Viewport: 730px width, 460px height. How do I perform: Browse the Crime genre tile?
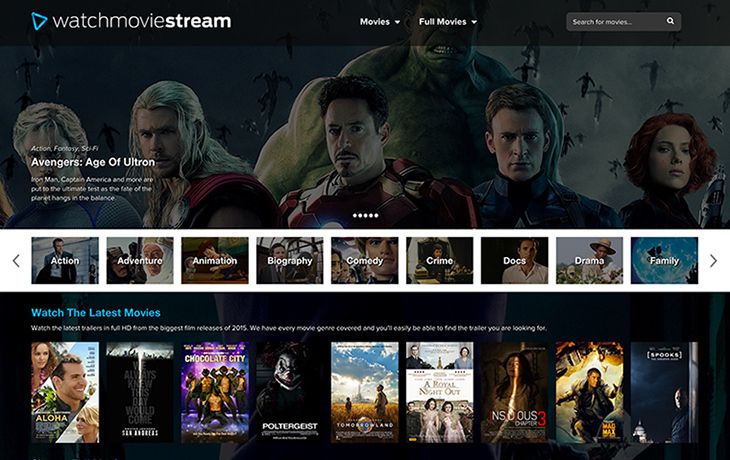(439, 261)
